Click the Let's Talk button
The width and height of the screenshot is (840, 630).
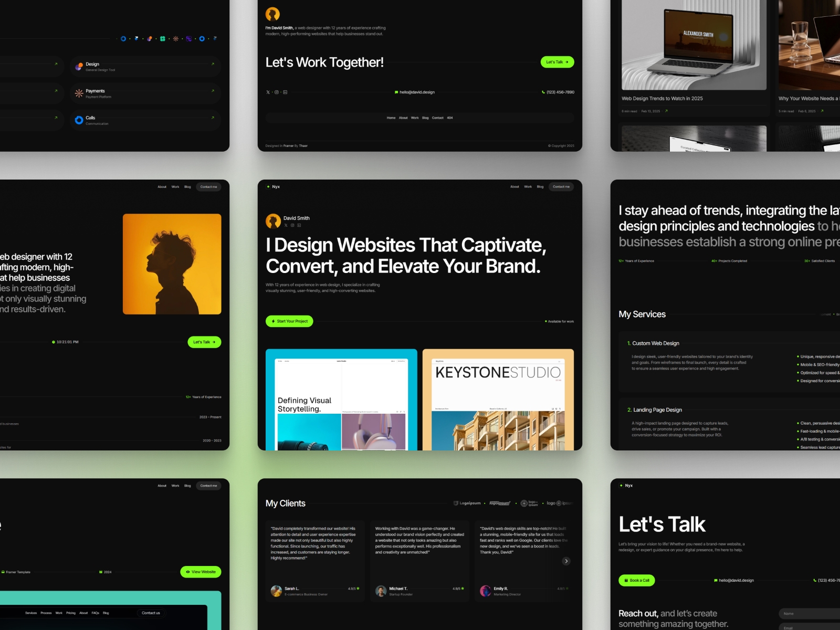pos(557,61)
